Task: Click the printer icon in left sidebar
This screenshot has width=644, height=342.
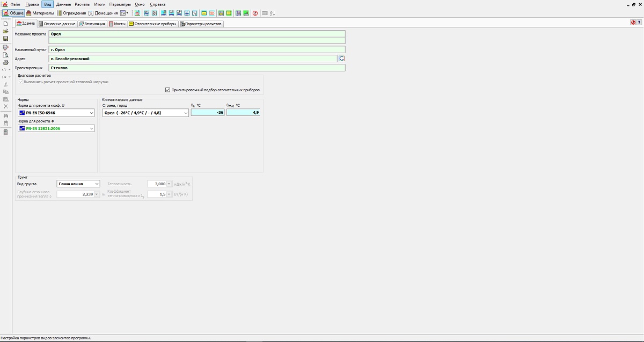Action: coord(5,62)
